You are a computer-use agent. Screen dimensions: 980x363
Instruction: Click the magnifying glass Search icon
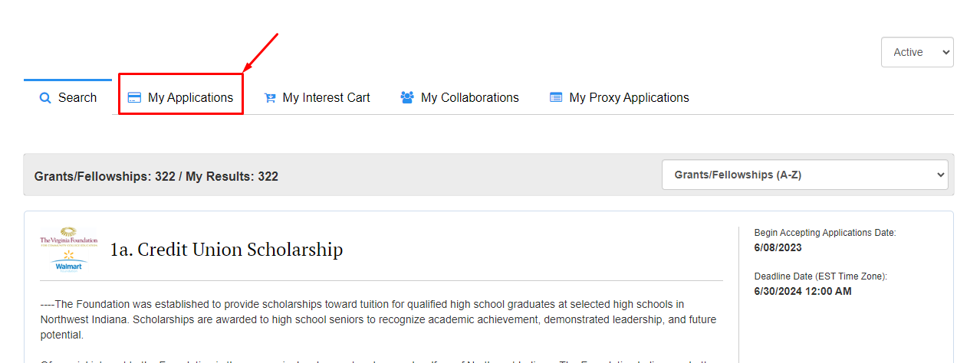pyautogui.click(x=45, y=98)
